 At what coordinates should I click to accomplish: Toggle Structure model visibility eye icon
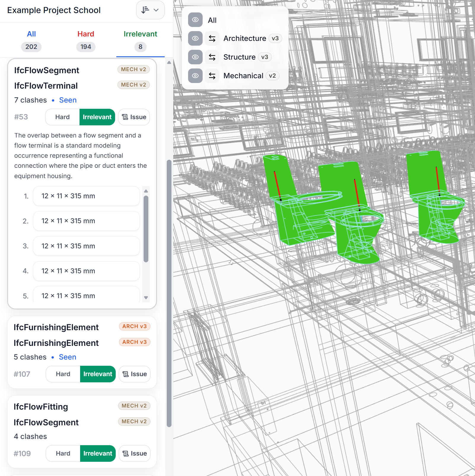point(195,57)
